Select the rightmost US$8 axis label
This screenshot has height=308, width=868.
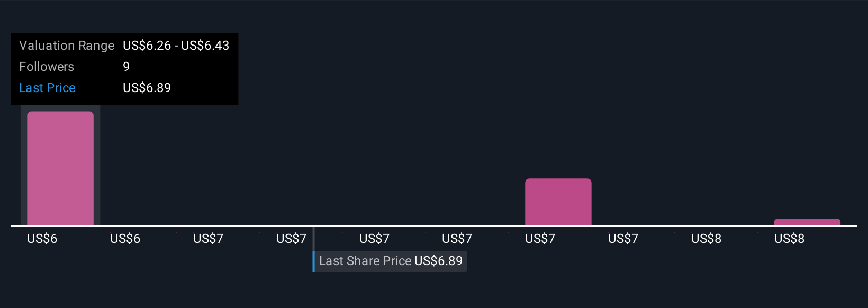pyautogui.click(x=789, y=239)
